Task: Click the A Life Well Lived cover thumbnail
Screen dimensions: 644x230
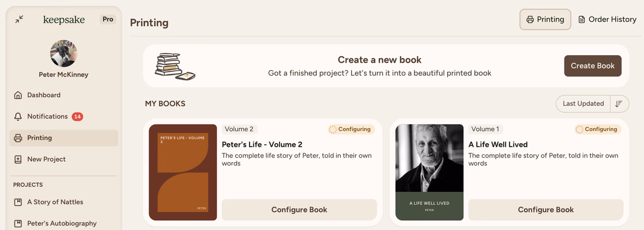Action: [429, 172]
